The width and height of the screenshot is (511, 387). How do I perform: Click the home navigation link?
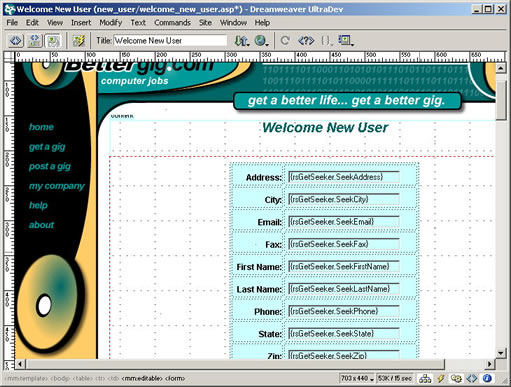[x=41, y=127]
